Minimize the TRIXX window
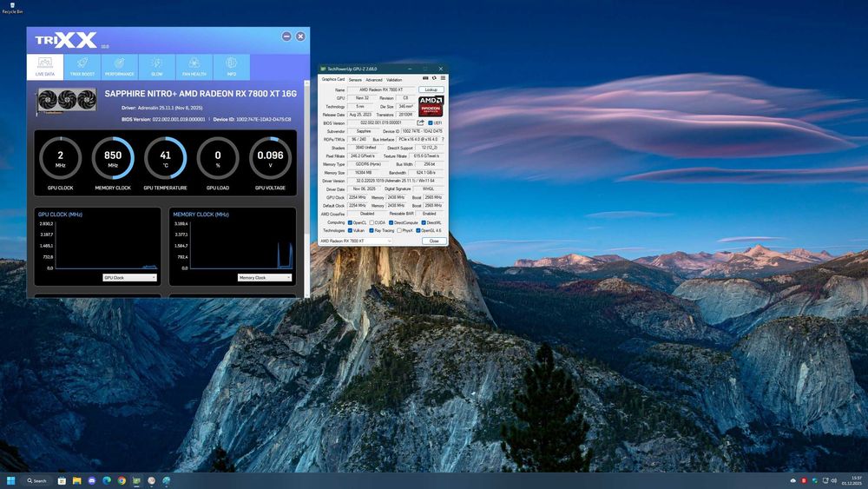Viewport: 868px width, 489px height. click(286, 36)
